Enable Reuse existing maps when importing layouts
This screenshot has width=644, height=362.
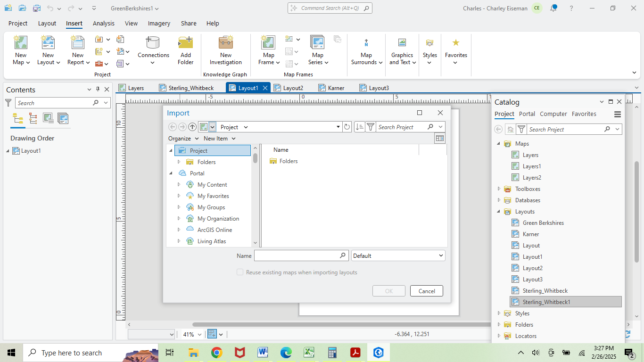[240, 272]
